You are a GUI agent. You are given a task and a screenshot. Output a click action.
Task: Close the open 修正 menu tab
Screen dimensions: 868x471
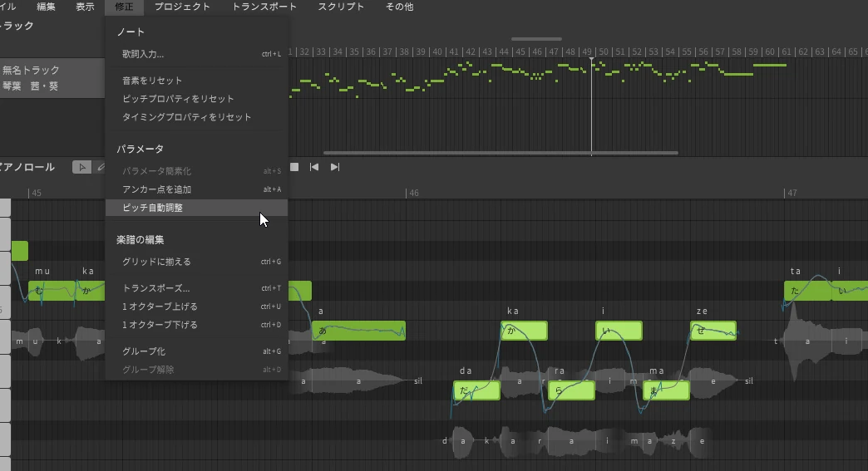pos(124,7)
